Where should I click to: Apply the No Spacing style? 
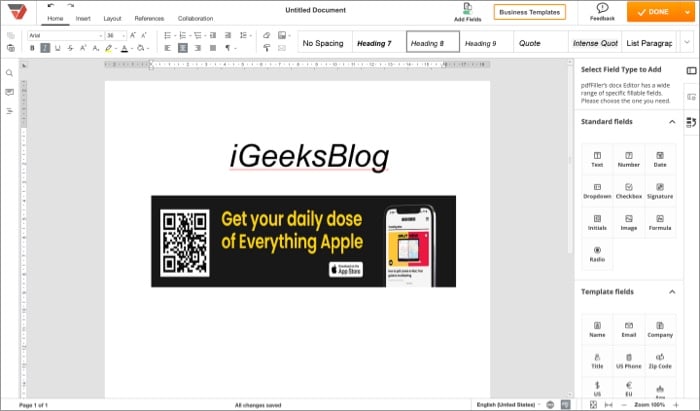click(323, 43)
